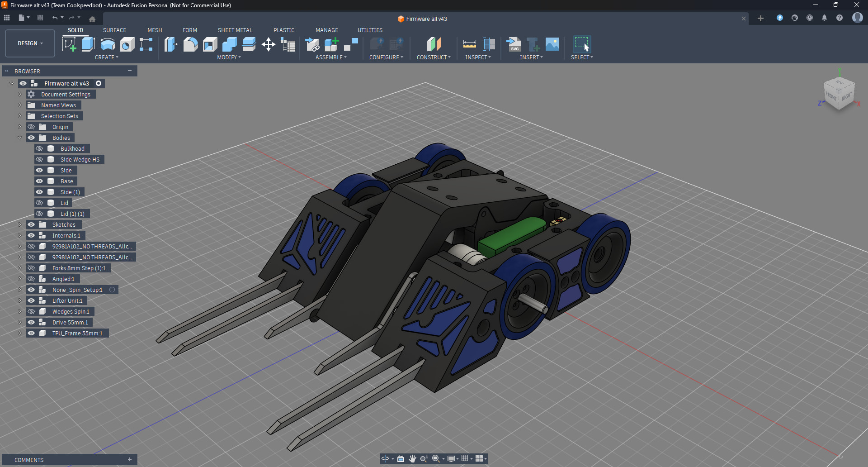Expand the COMMENTS panel with plus button
This screenshot has width=868, height=467.
coord(130,459)
